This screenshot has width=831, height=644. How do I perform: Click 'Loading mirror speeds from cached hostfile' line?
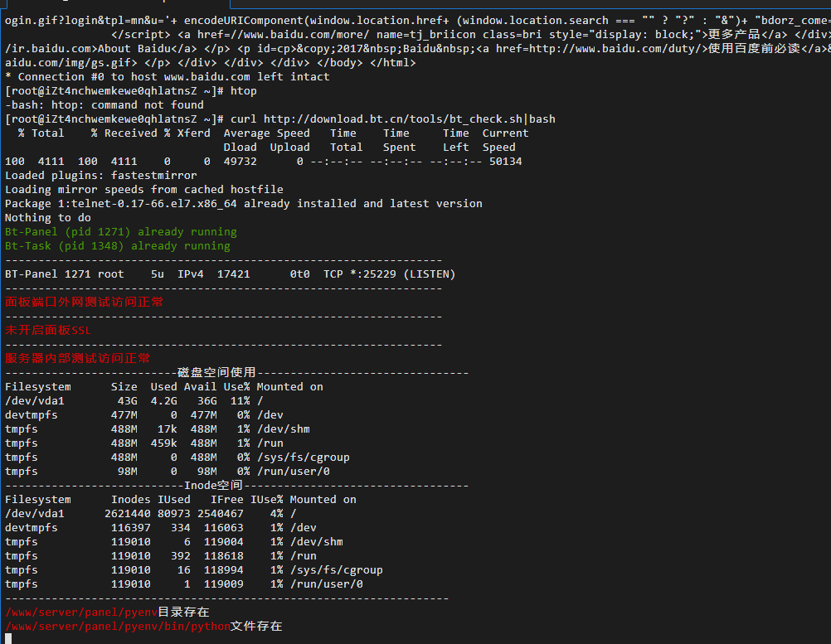click(x=144, y=190)
